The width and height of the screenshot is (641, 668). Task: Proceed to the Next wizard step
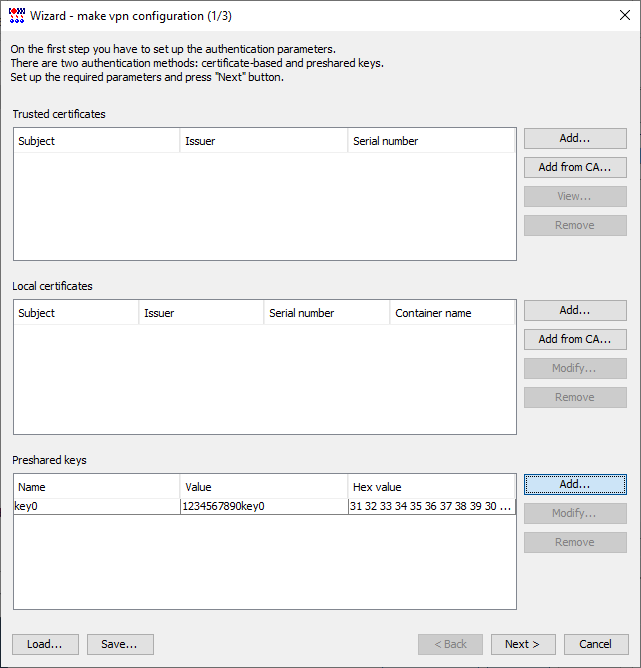pyautogui.click(x=523, y=644)
